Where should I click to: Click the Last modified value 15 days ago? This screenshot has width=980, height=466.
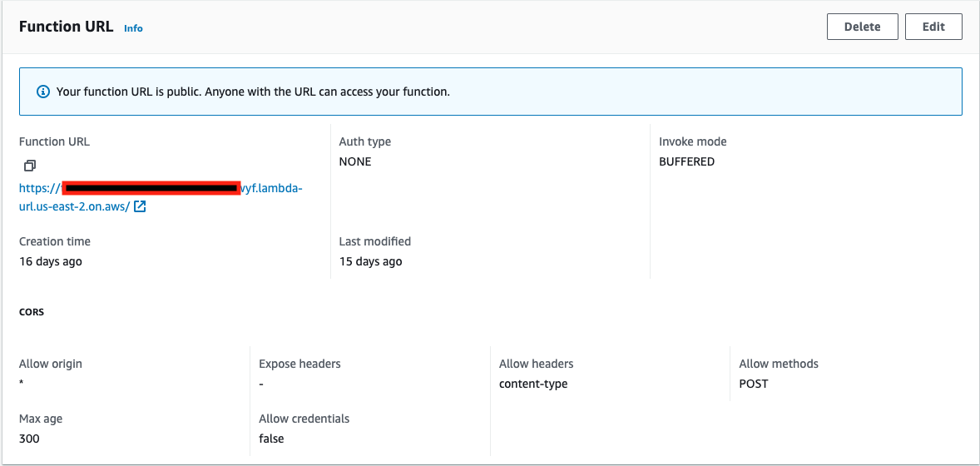click(x=370, y=261)
